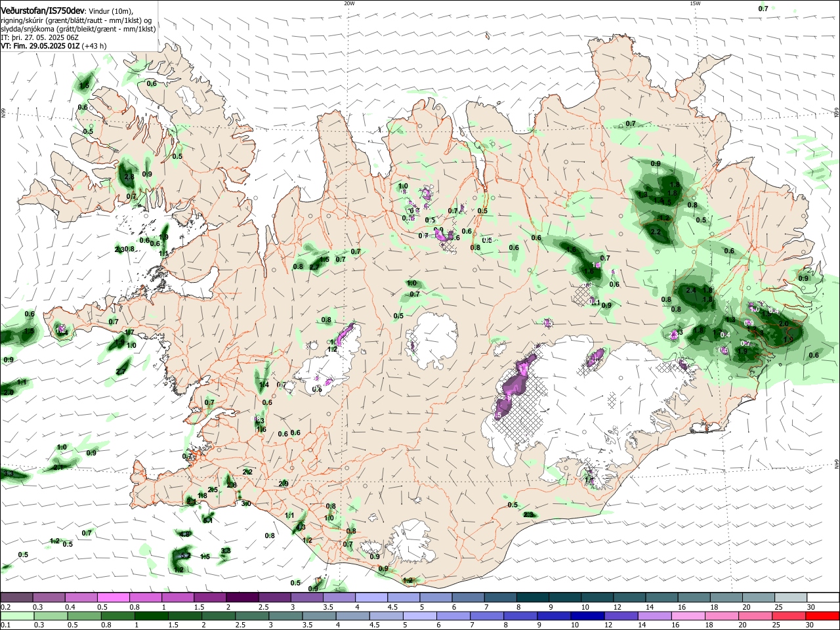Click the '3.3' precipitation value over the sea
Image resolution: width=840 pixels, height=630 pixels.
tap(8, 473)
